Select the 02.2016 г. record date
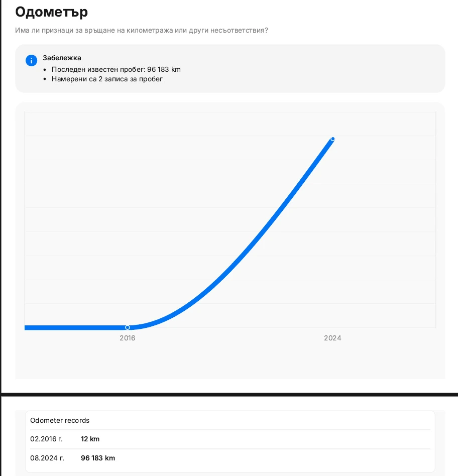The height and width of the screenshot is (476, 458). [46, 439]
